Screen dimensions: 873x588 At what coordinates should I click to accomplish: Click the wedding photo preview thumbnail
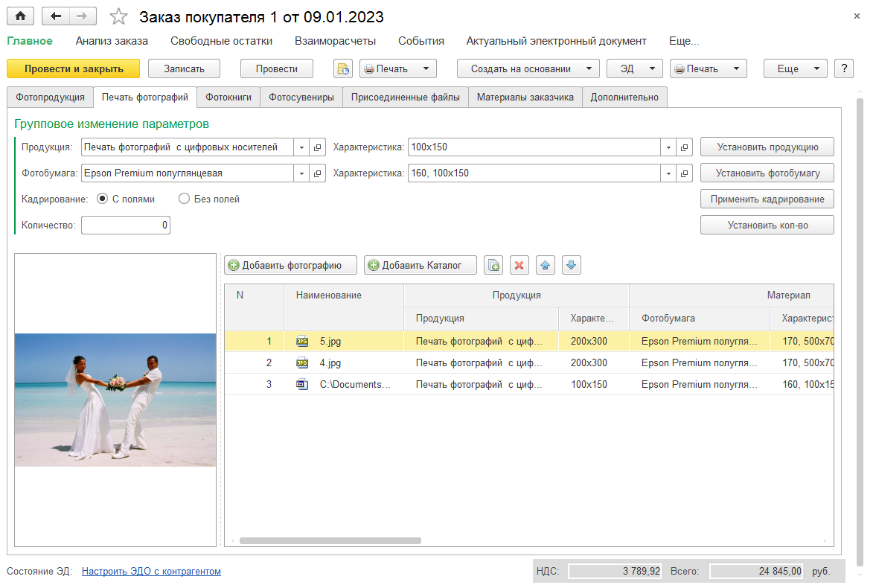click(x=115, y=400)
